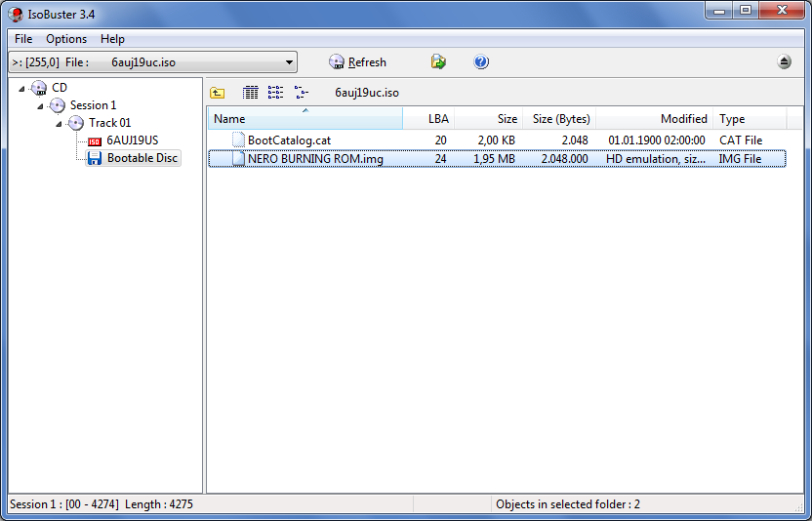The width and height of the screenshot is (812, 521).
Task: Switch to small icons list view
Action: click(x=275, y=93)
